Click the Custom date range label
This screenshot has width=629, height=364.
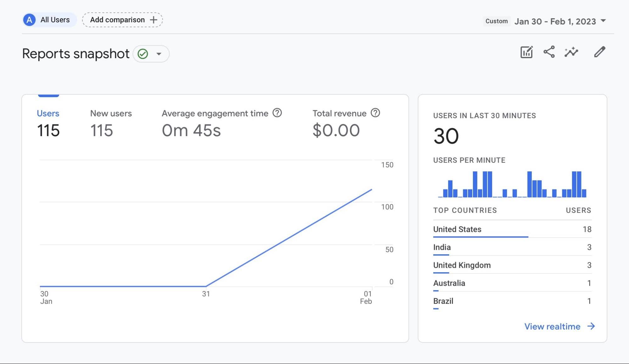[x=496, y=21]
